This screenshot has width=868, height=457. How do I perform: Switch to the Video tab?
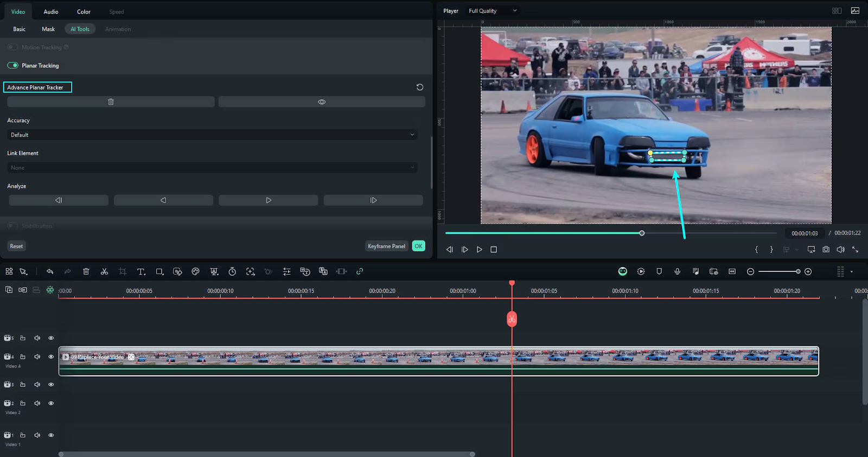coord(18,11)
